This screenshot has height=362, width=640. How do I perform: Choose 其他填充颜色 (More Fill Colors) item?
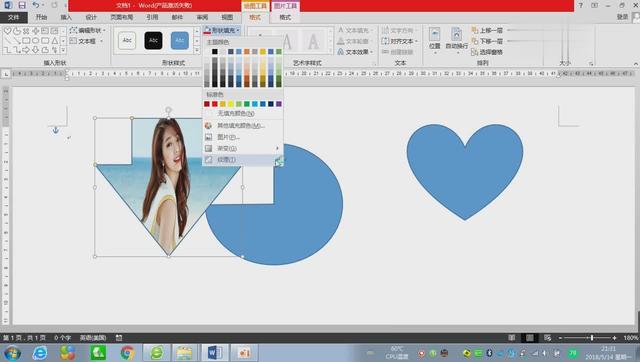click(243, 125)
